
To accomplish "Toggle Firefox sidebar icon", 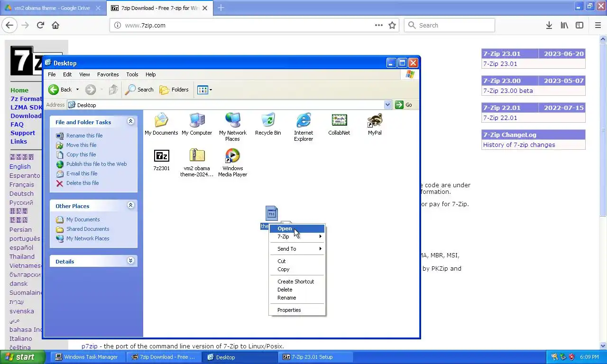I will (x=579, y=26).
